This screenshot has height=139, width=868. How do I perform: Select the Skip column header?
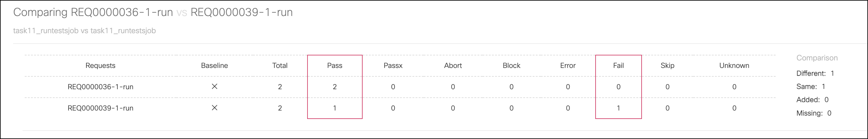(667, 66)
